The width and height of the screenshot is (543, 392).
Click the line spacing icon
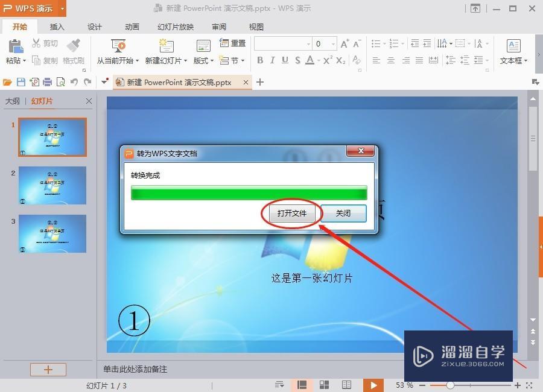tap(450, 60)
